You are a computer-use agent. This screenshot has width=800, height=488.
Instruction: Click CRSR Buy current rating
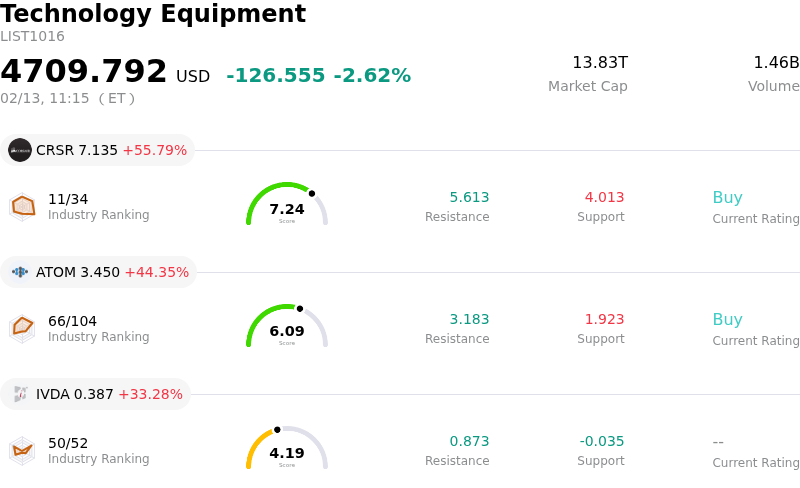point(727,198)
